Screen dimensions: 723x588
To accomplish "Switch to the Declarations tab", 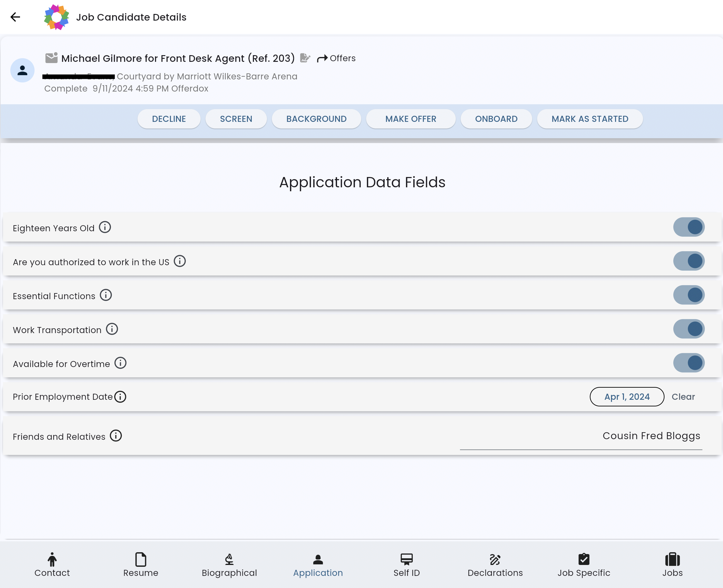I will 495,565.
